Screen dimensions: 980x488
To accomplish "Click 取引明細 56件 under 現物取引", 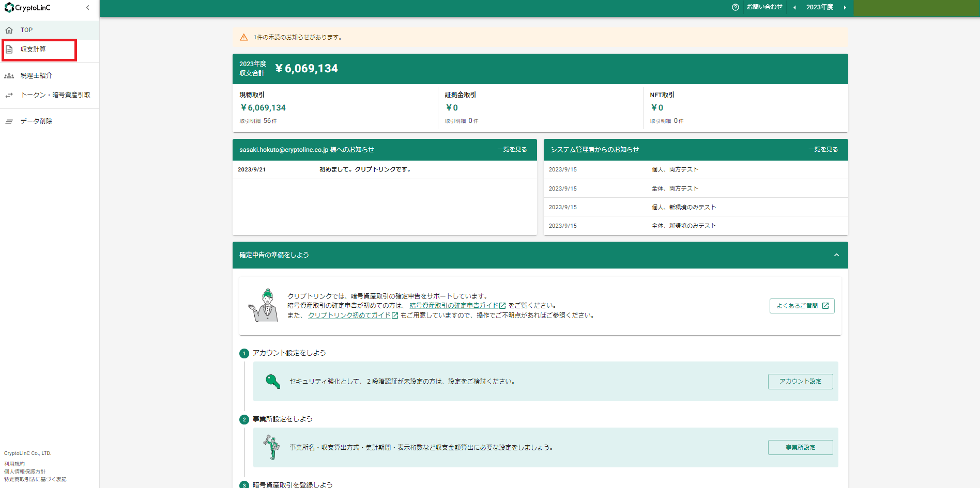I will [258, 121].
